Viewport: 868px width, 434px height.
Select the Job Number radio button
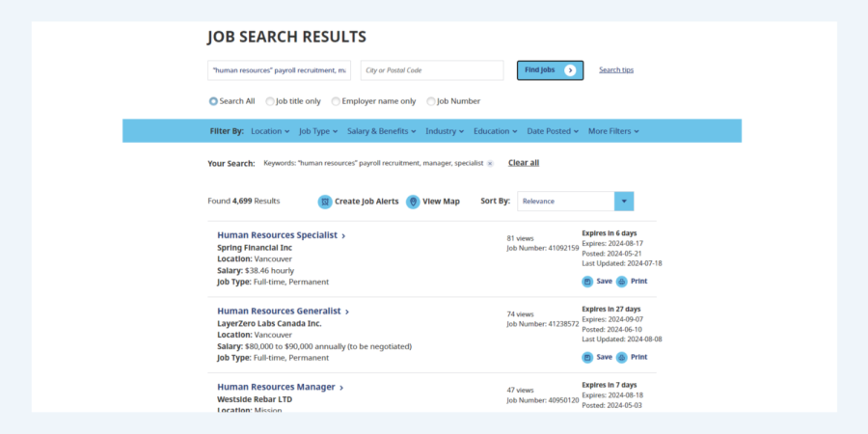431,101
